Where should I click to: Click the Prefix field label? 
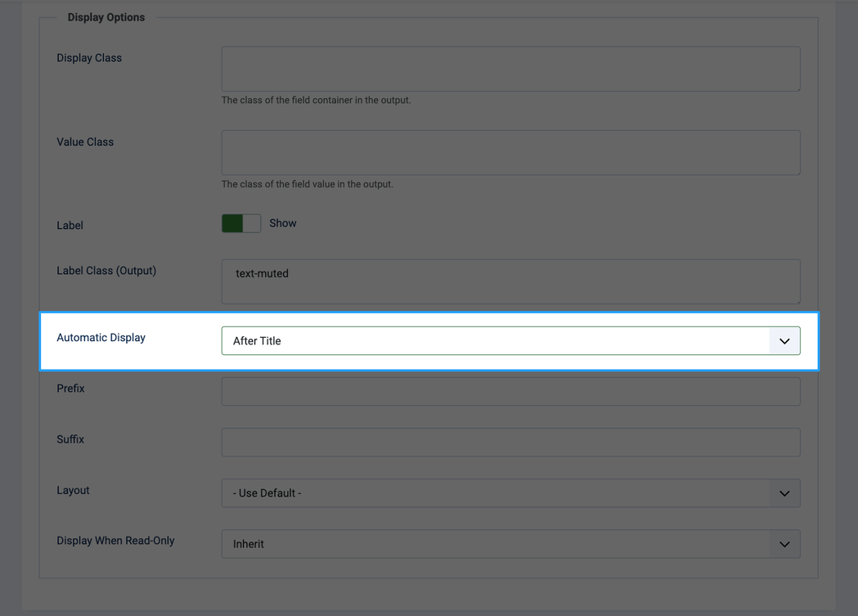click(x=70, y=389)
